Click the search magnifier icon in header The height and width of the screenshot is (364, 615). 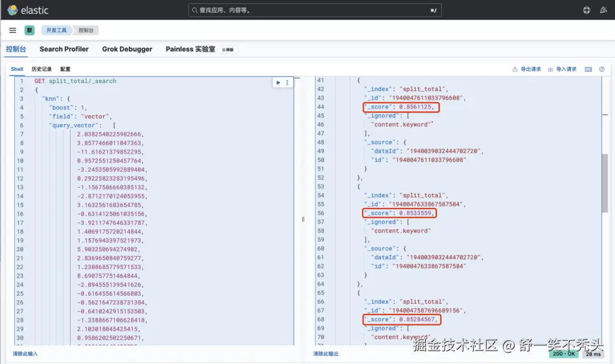(x=194, y=10)
